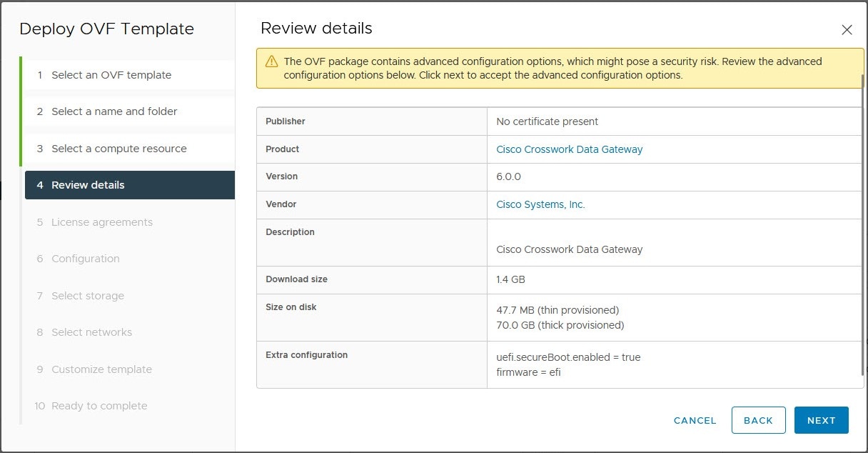Select current step 4 Review details

(88, 185)
